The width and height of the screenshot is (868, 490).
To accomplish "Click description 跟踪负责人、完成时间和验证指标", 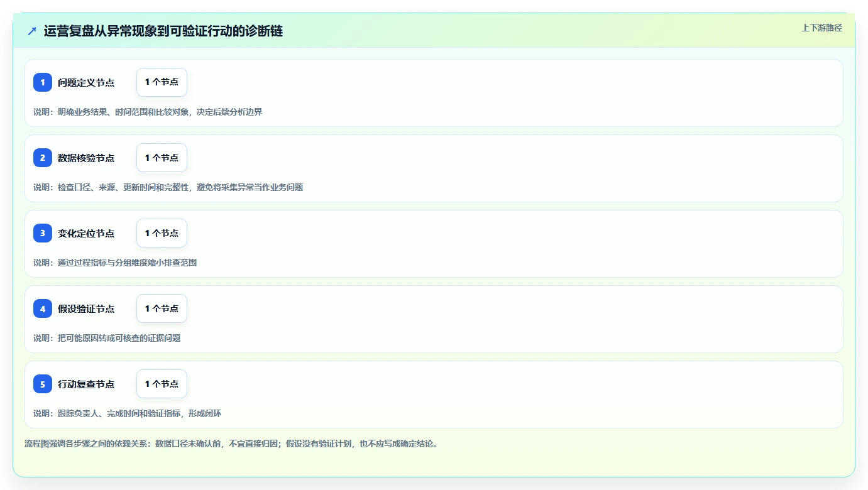I will [128, 413].
